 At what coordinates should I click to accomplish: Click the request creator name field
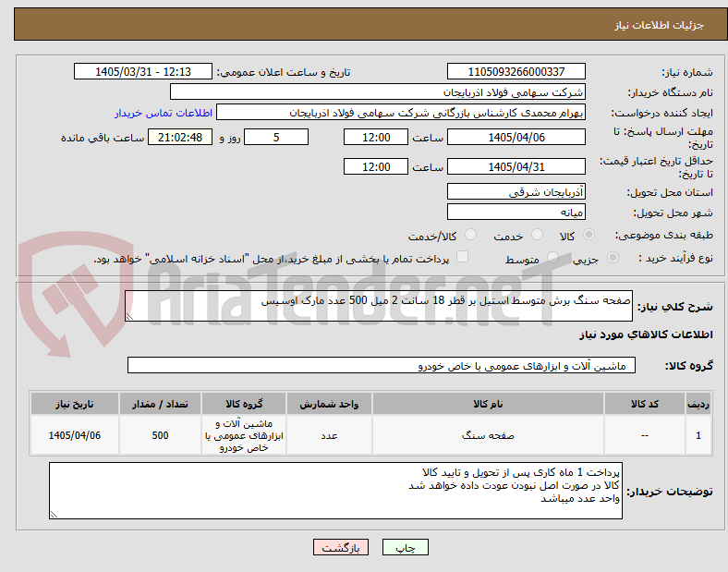(401, 113)
